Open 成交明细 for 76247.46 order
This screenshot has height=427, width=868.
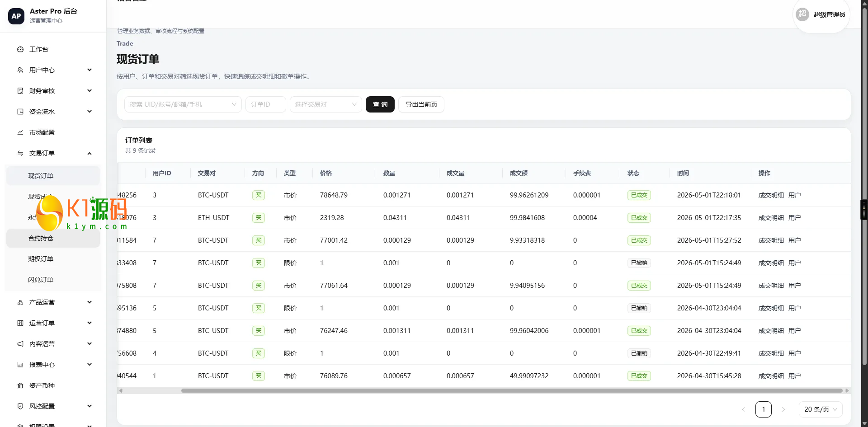tap(771, 331)
